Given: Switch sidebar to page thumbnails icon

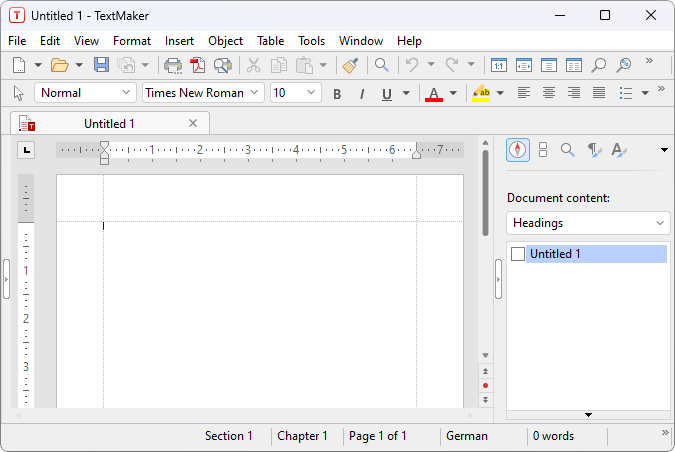Looking at the screenshot, I should click(543, 150).
